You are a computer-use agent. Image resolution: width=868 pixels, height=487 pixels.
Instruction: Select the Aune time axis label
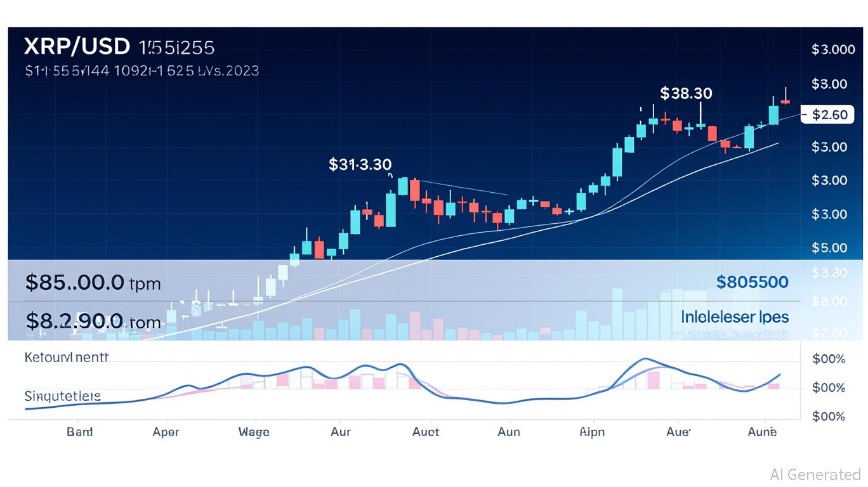click(x=761, y=432)
